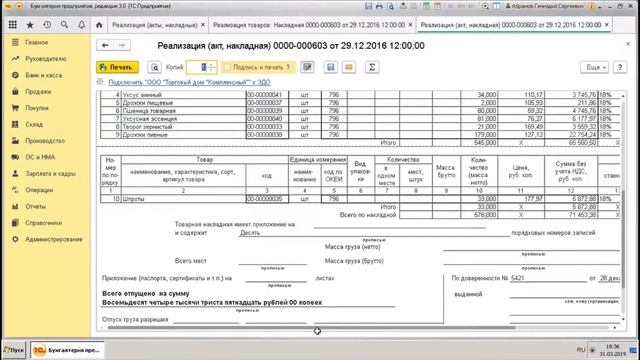The height and width of the screenshot is (360, 640).
Task: Navigate forward with right arrow
Action: click(122, 45)
